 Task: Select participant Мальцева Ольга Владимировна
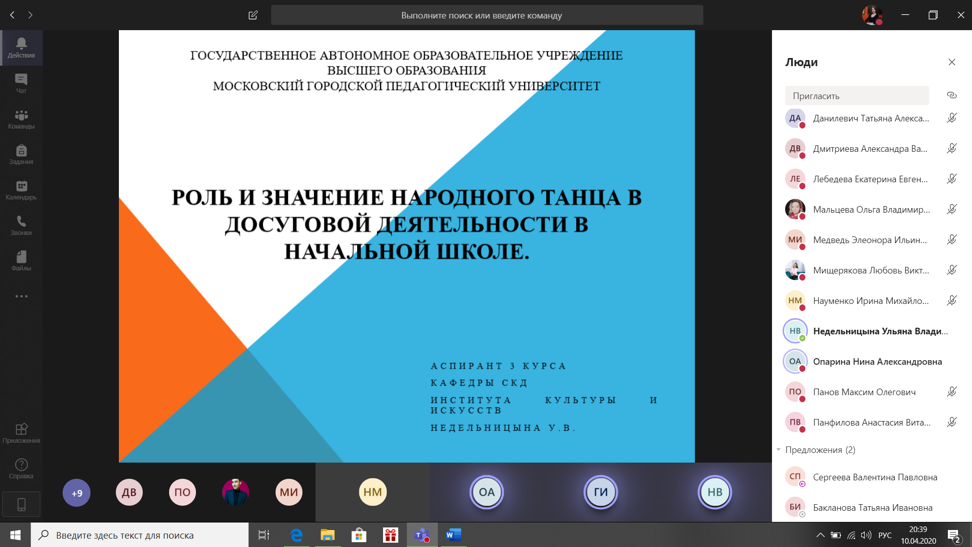pos(872,209)
